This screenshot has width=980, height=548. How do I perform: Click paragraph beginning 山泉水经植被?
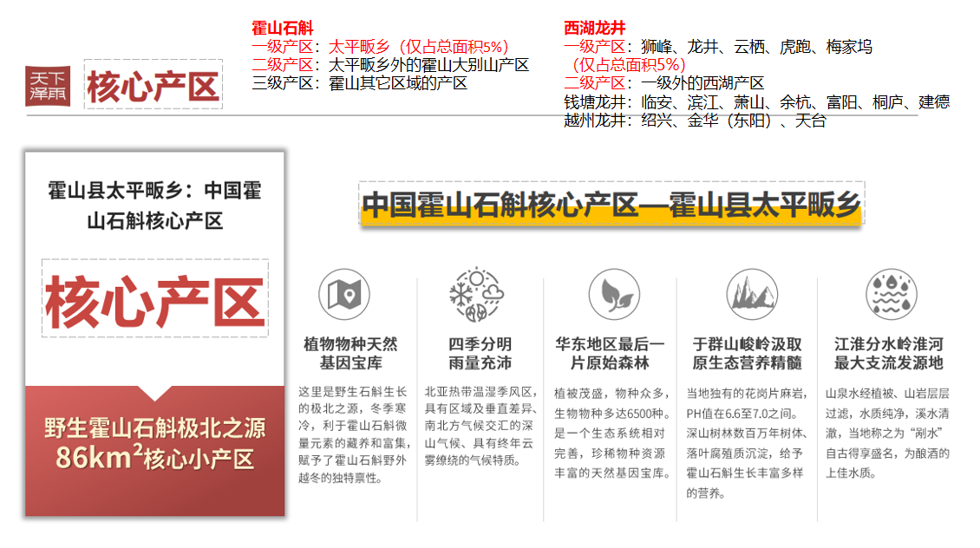(x=887, y=433)
